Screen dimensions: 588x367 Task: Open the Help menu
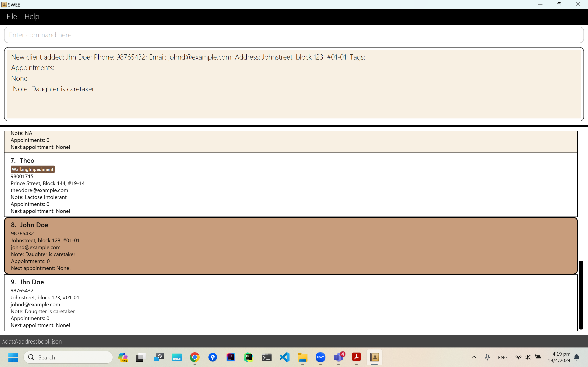pyautogui.click(x=32, y=17)
